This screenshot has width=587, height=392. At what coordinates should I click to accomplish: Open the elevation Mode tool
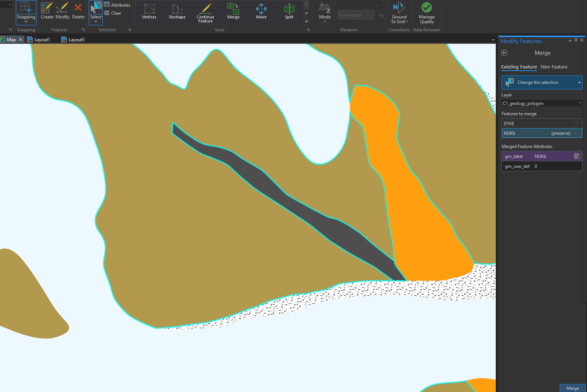click(x=325, y=12)
